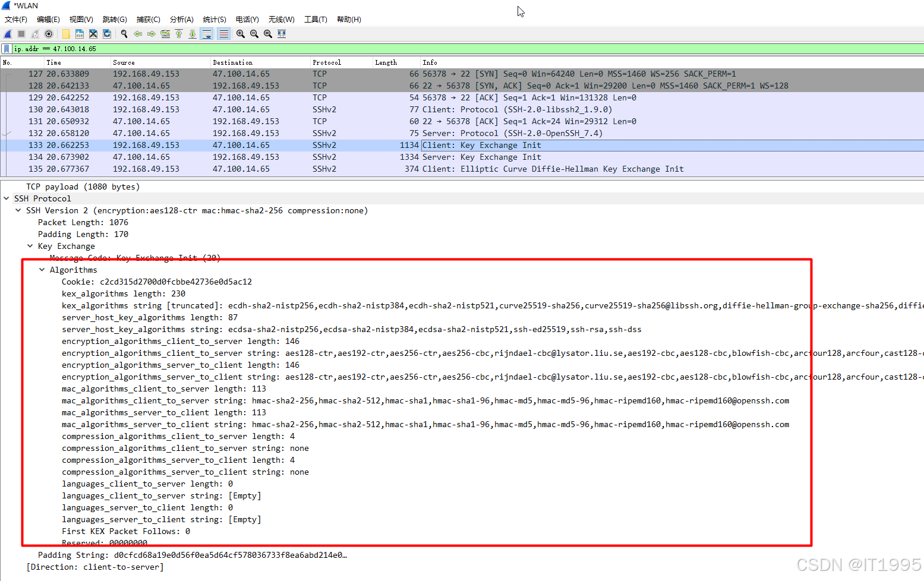The image size is (924, 581).
Task: Collapse the Algorithms tree node
Action: coord(41,269)
